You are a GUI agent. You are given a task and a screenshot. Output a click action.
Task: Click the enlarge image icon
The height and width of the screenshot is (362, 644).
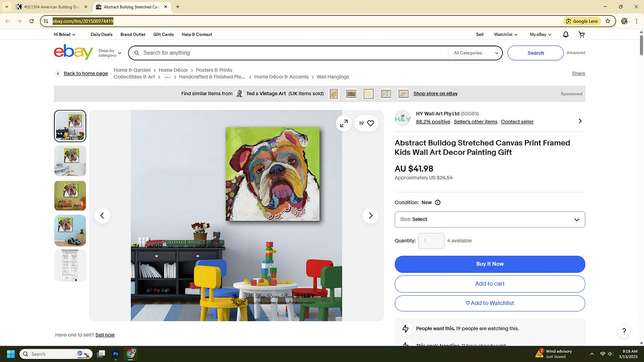click(344, 124)
